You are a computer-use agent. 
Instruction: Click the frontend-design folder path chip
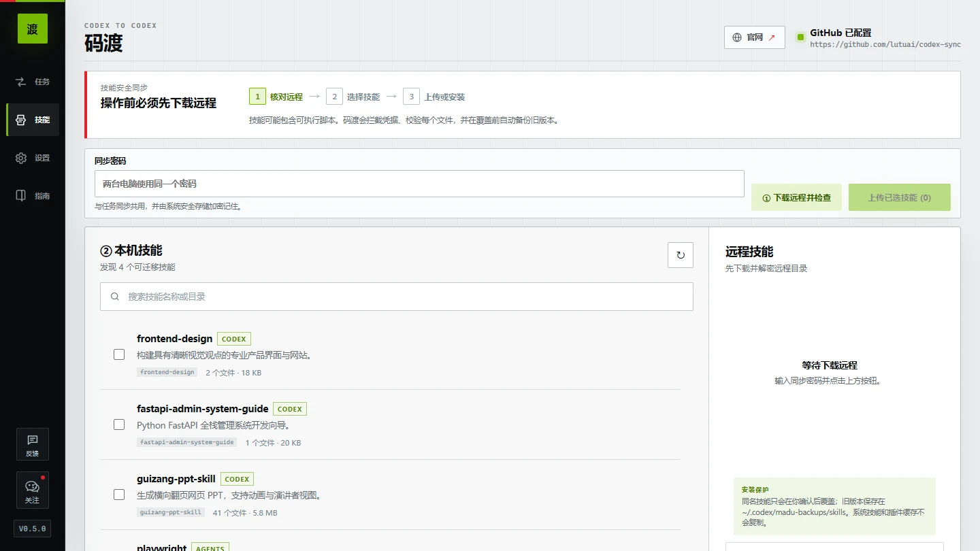pos(167,372)
